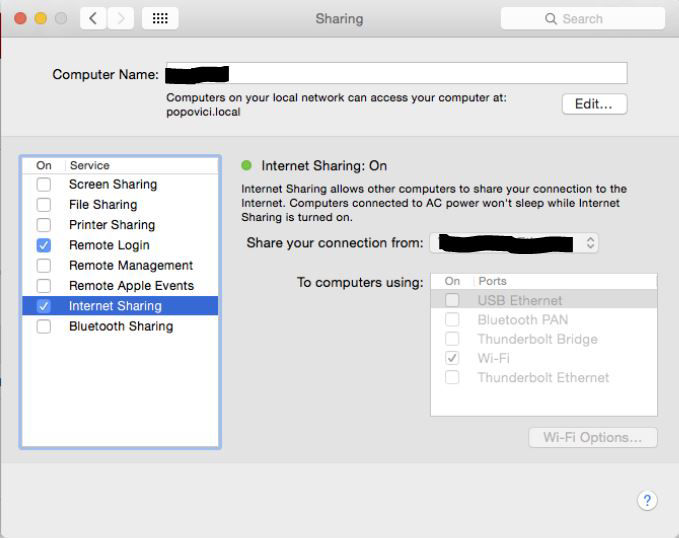
Task: Click the Ports column header
Action: coord(492,281)
